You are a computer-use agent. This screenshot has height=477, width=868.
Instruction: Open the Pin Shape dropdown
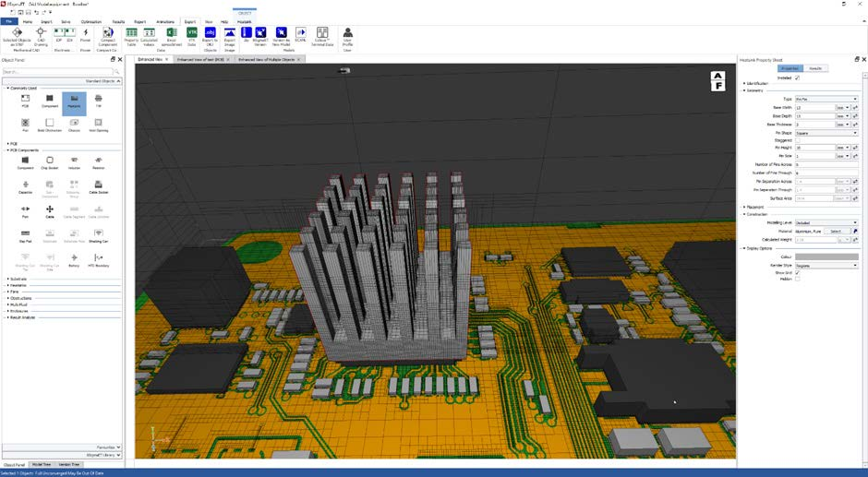coord(826,132)
